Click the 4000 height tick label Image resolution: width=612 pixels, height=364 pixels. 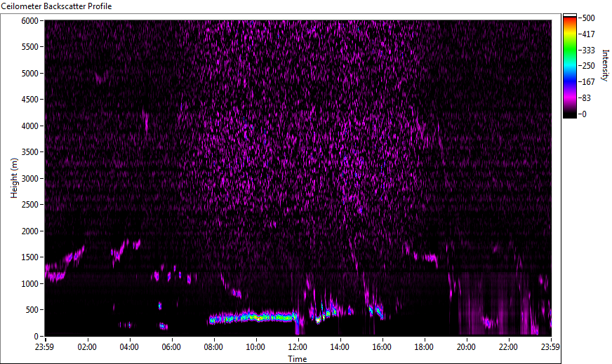pyautogui.click(x=30, y=126)
